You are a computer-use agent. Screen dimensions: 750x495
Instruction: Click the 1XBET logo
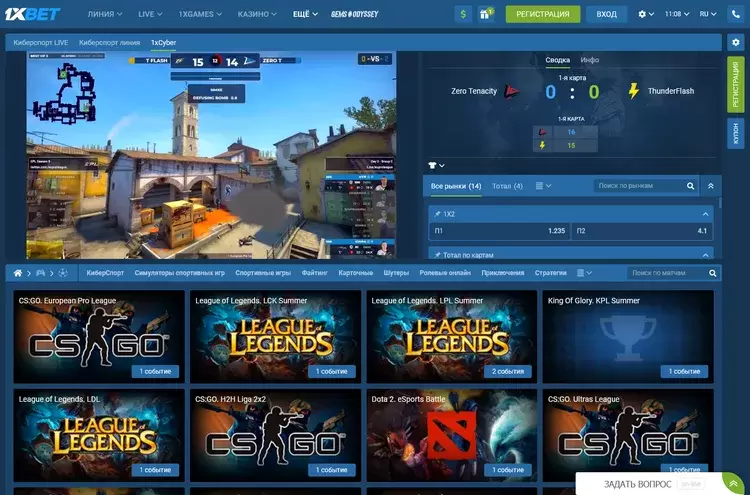pyautogui.click(x=33, y=14)
